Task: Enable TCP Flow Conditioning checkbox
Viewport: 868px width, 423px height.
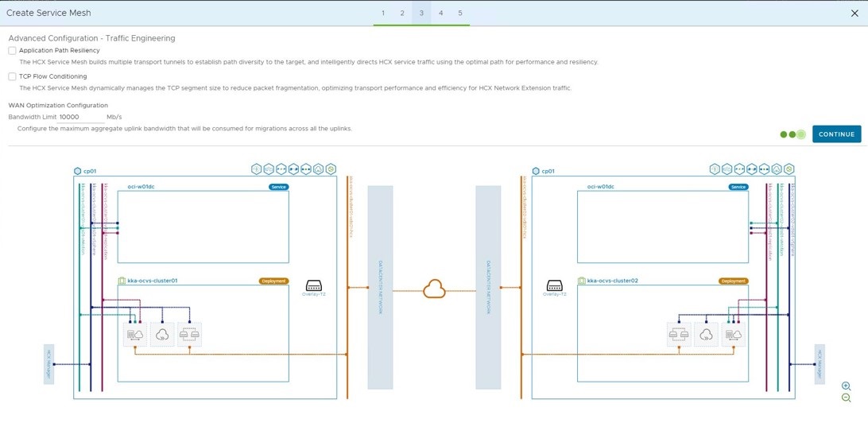Action: pyautogui.click(x=13, y=77)
